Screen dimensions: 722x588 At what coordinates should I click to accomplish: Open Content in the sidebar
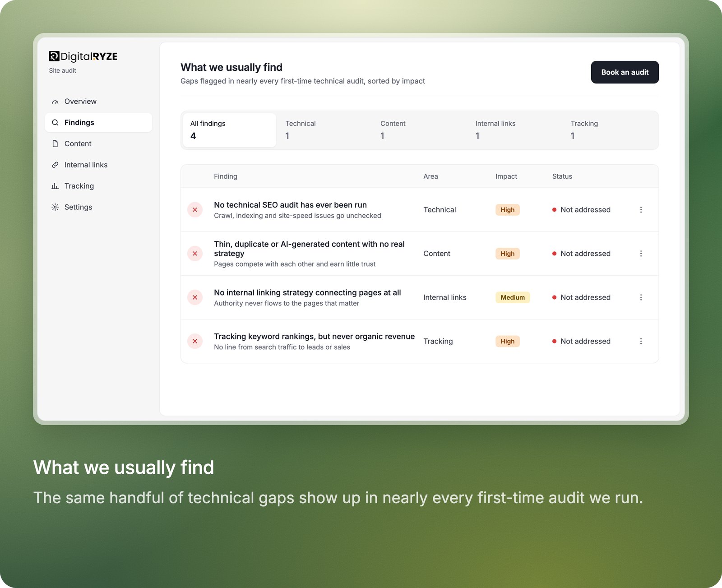pyautogui.click(x=98, y=144)
